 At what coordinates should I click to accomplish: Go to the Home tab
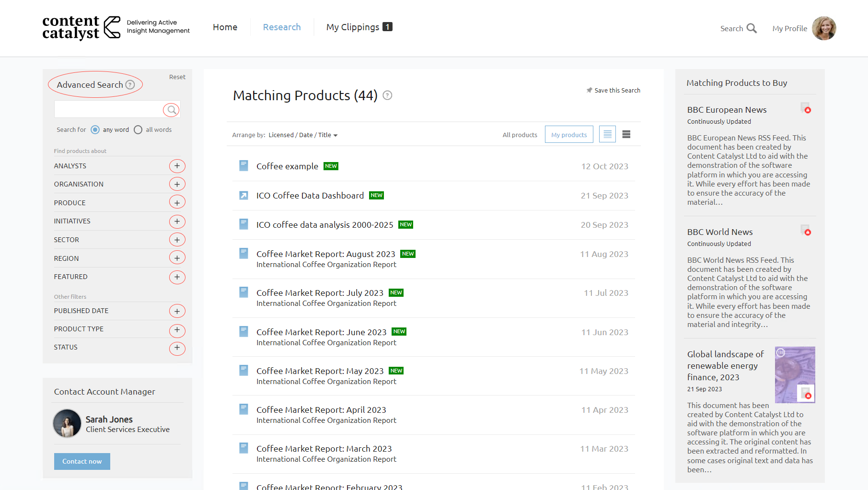(x=225, y=27)
